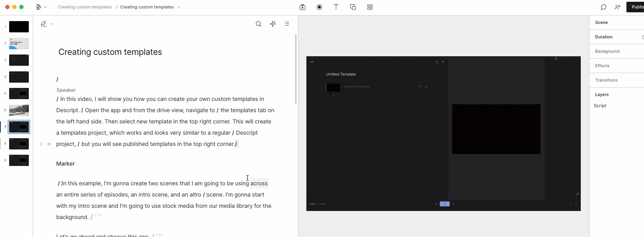The image size is (644, 237).
Task: Open the Descript main menu icon
Action: (39, 7)
